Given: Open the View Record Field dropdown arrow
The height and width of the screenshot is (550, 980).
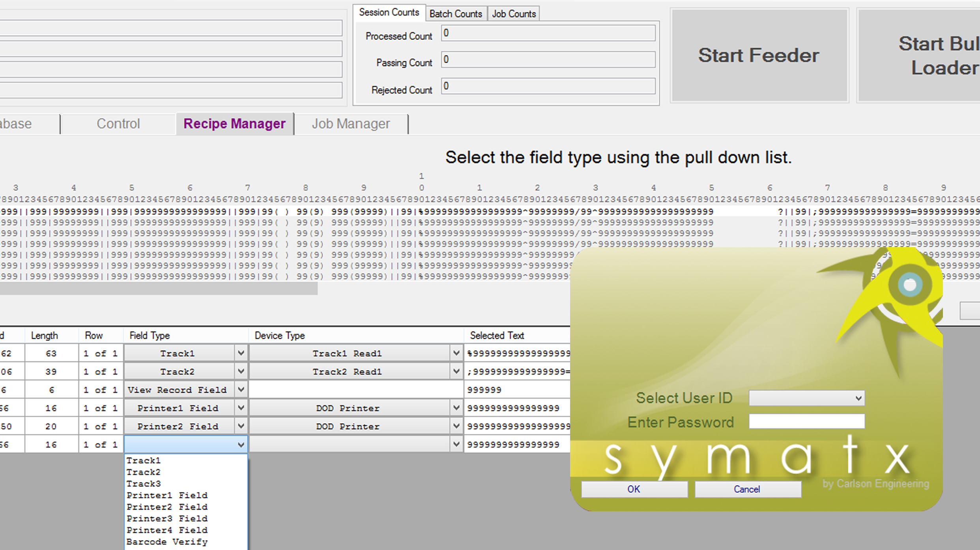Looking at the screenshot, I should click(x=241, y=390).
